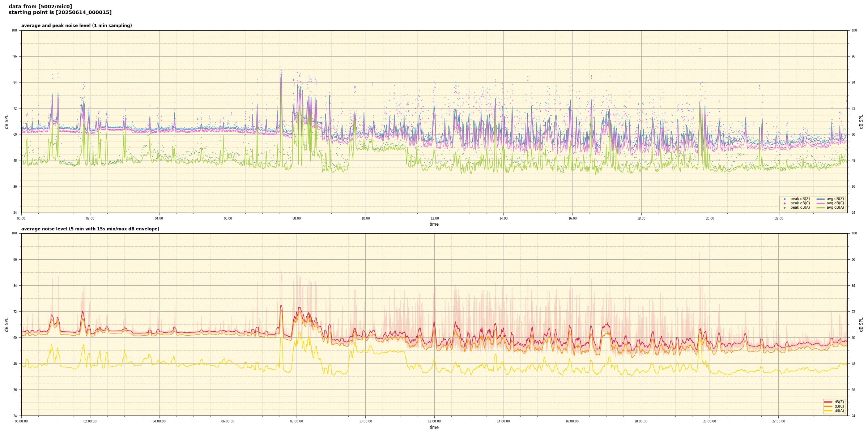Click the yellow dB(A) swatch in bottom legend

(x=828, y=410)
